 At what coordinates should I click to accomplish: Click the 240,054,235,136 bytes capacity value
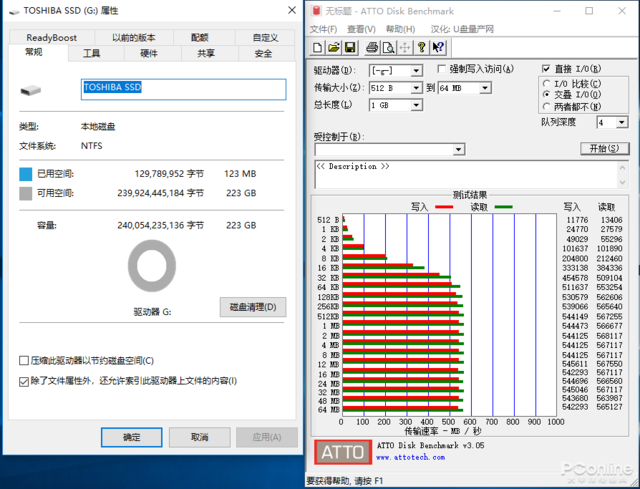[160, 225]
